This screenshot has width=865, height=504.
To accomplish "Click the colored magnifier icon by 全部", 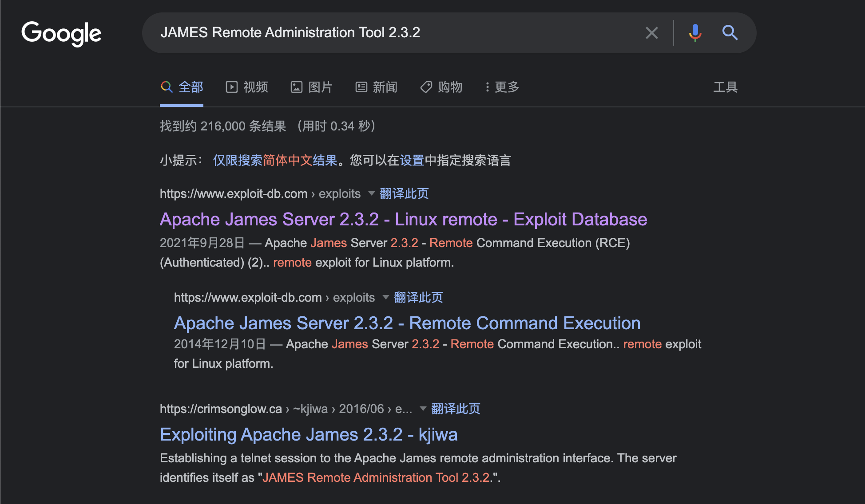I will (167, 87).
